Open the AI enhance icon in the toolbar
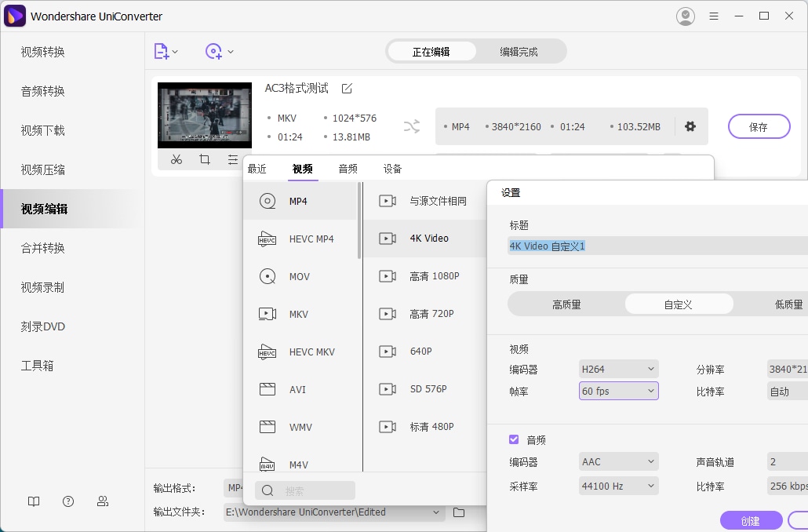808x532 pixels. (213, 51)
